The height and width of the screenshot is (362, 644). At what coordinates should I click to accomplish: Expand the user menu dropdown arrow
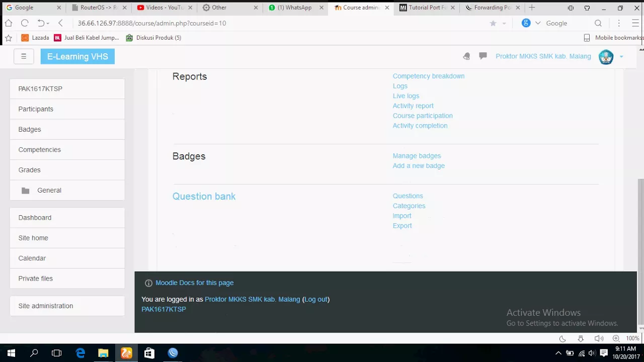[x=621, y=57]
